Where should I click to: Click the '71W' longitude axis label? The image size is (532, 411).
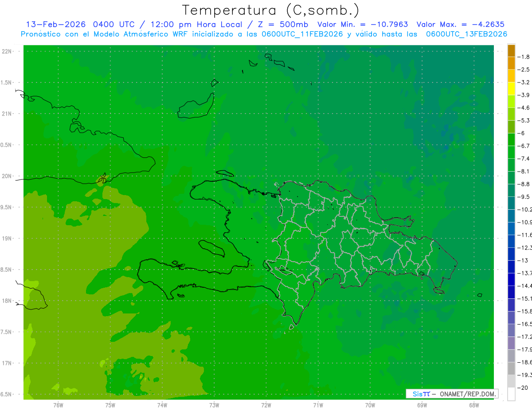pos(318,405)
